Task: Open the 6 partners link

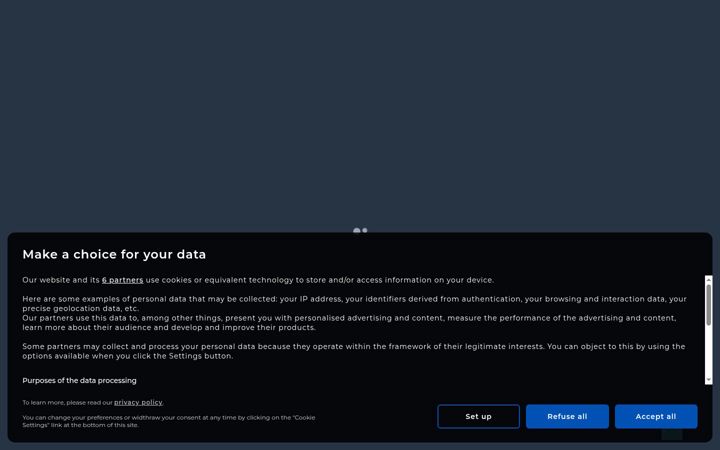Action: coord(123,280)
